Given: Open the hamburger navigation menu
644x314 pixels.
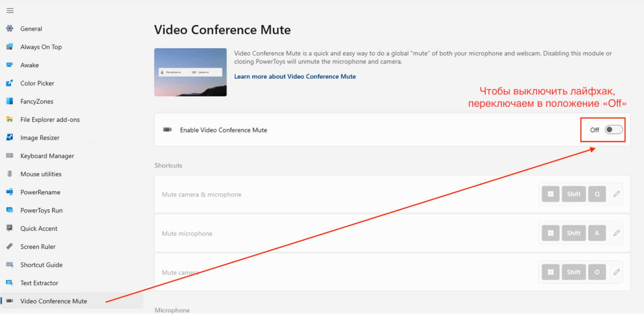Looking at the screenshot, I should coord(10,11).
